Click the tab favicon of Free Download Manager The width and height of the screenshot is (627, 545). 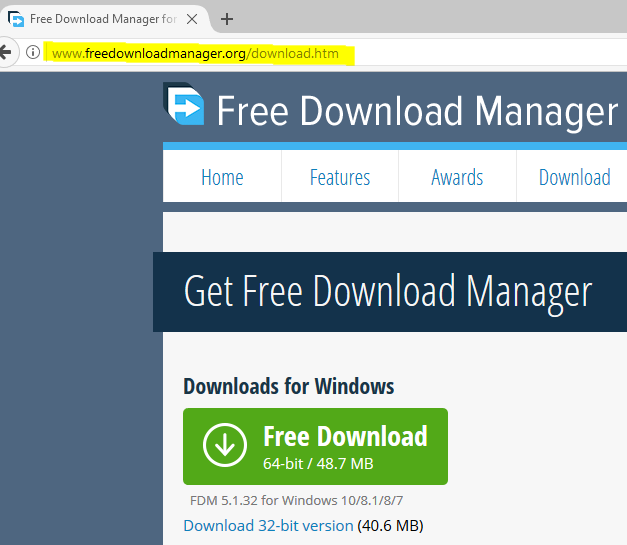coord(16,19)
